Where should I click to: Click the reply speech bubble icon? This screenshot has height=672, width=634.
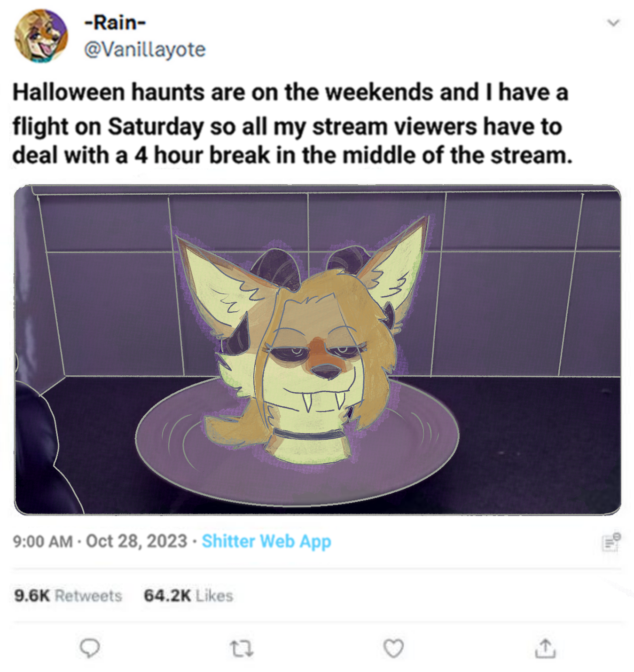[89, 648]
